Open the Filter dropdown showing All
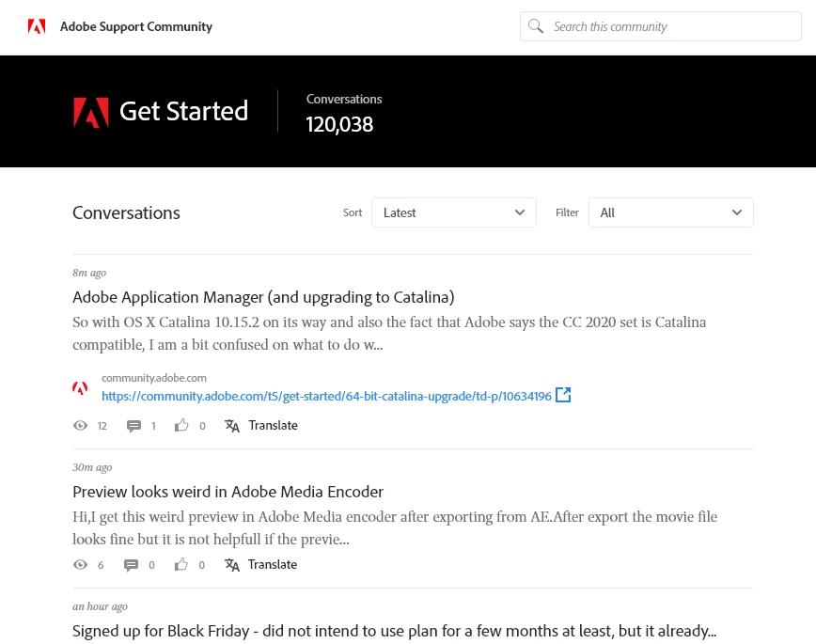The image size is (816, 644). click(x=671, y=212)
